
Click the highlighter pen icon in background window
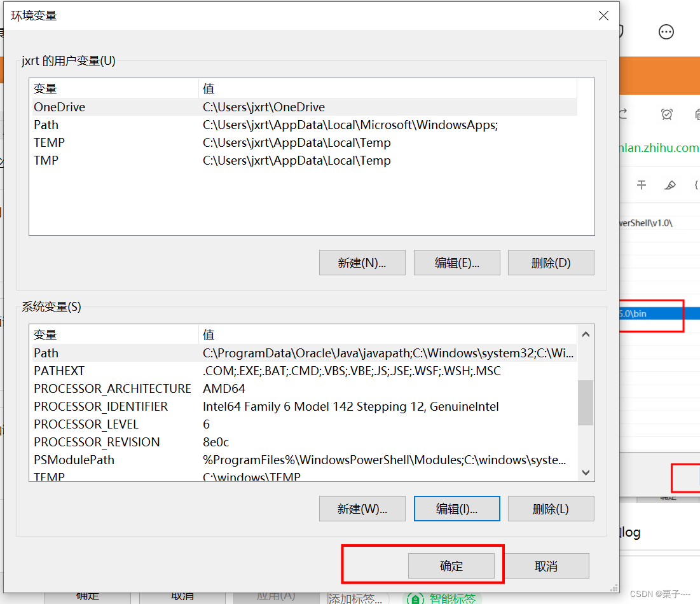click(670, 185)
